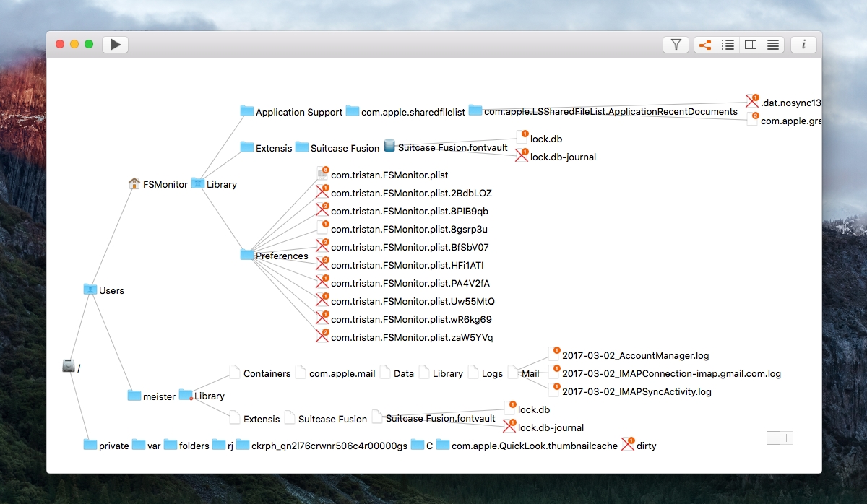Select the Suitcase Fusion.fontvault database icon
The width and height of the screenshot is (867, 504).
click(389, 146)
